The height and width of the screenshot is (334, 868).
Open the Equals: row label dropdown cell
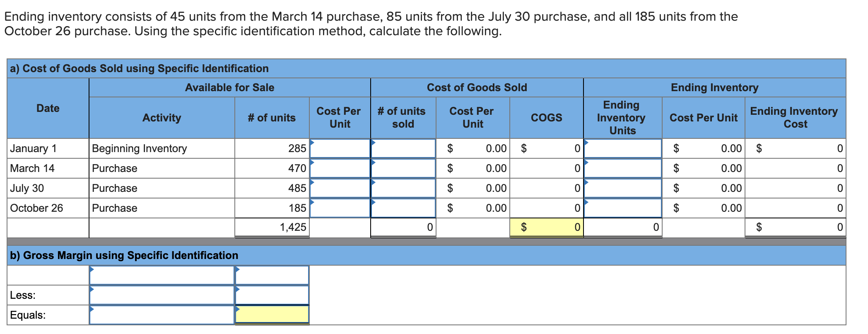pos(162,315)
